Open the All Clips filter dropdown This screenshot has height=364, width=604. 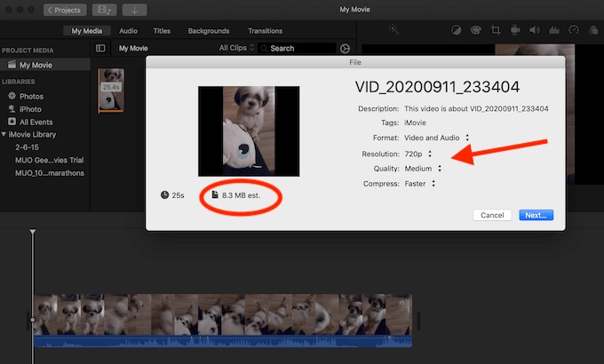236,48
